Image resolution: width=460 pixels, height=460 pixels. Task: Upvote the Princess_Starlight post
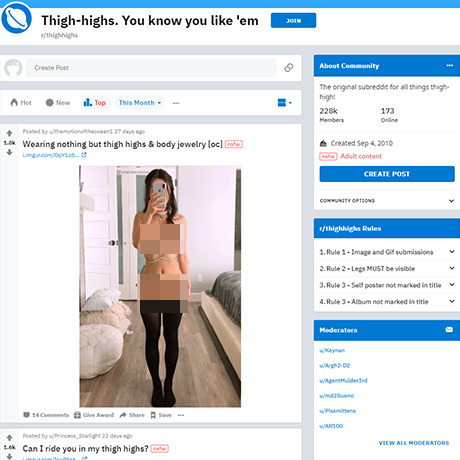point(9,438)
